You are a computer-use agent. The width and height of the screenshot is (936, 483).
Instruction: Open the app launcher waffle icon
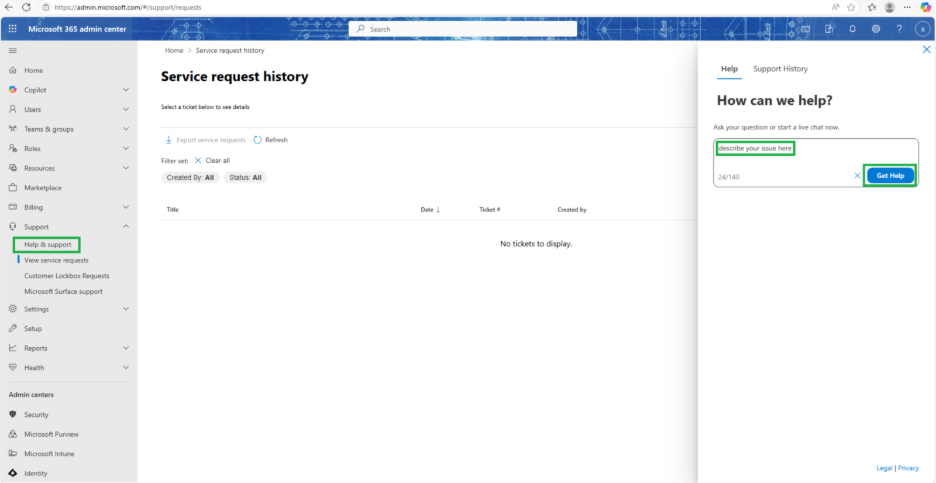point(13,29)
